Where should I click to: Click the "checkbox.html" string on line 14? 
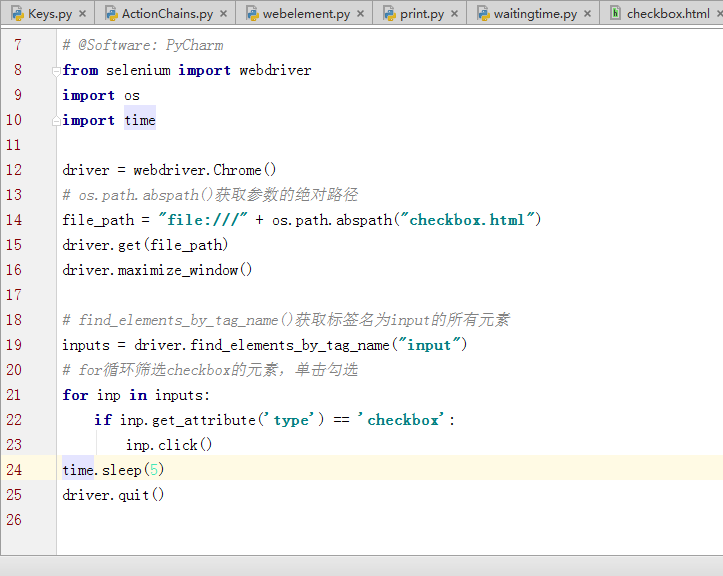click(467, 220)
